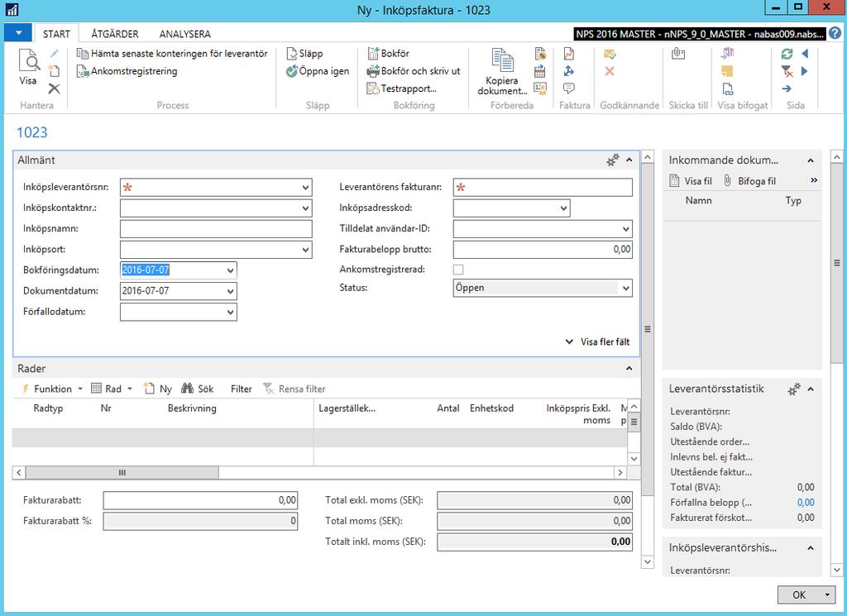Expand Visa fler fält
The width and height of the screenshot is (847, 616).
[597, 341]
